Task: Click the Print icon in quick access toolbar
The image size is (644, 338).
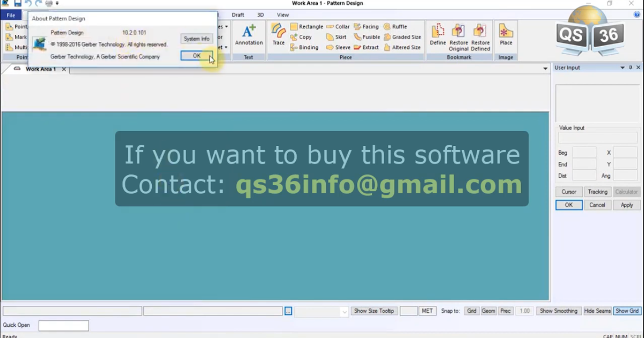Action: click(49, 3)
